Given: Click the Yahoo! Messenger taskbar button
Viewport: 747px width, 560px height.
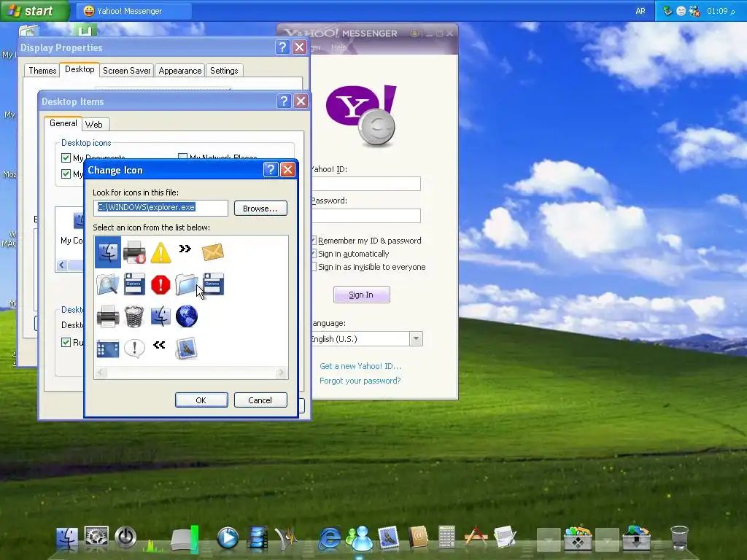Looking at the screenshot, I should point(134,10).
